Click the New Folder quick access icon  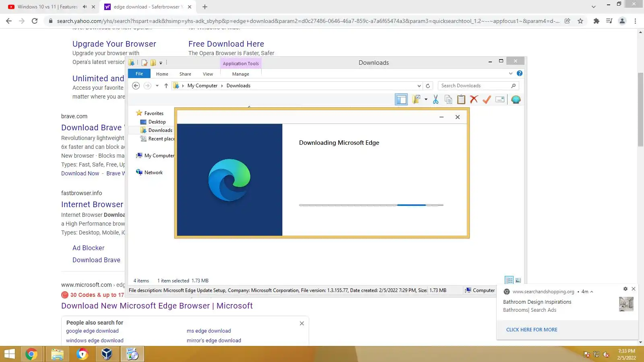pyautogui.click(x=153, y=63)
